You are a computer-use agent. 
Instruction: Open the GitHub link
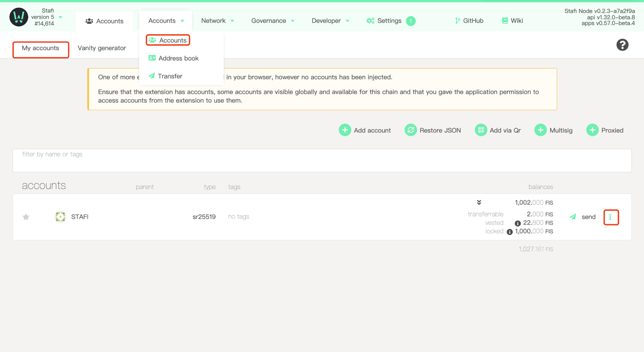(469, 21)
